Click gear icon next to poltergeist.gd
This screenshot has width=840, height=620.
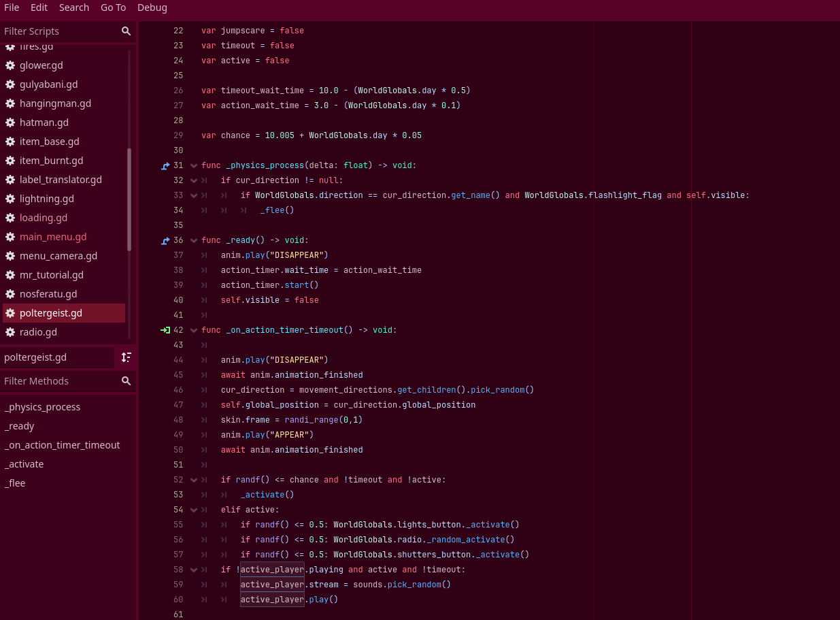10,313
